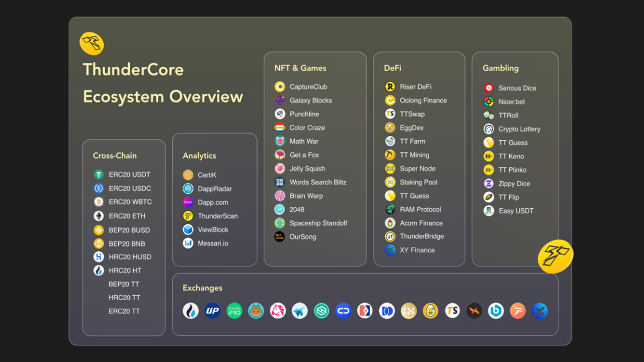The height and width of the screenshot is (362, 644).
Task: Click the Oolong Finance icon
Action: pos(390,100)
